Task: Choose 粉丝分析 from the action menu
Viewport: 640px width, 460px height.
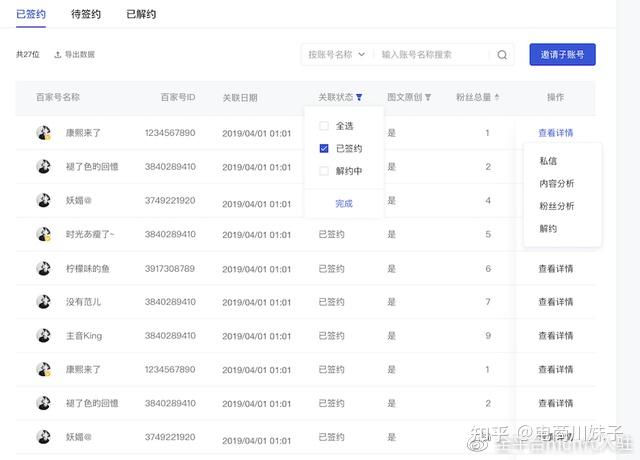Action: coord(556,206)
